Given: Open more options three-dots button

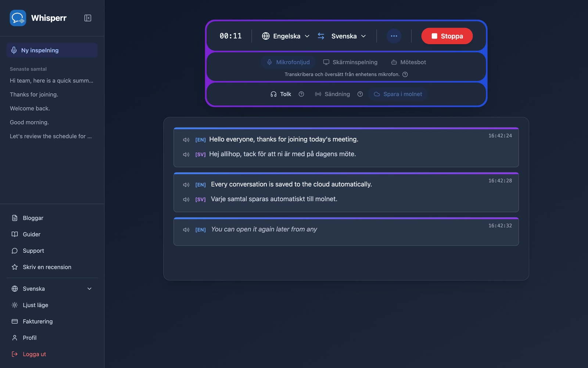Looking at the screenshot, I should tap(394, 36).
